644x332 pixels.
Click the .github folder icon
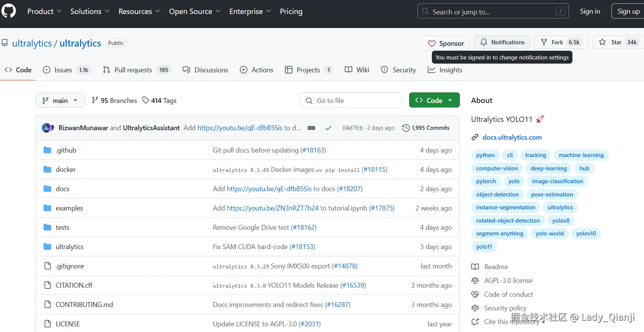click(47, 150)
